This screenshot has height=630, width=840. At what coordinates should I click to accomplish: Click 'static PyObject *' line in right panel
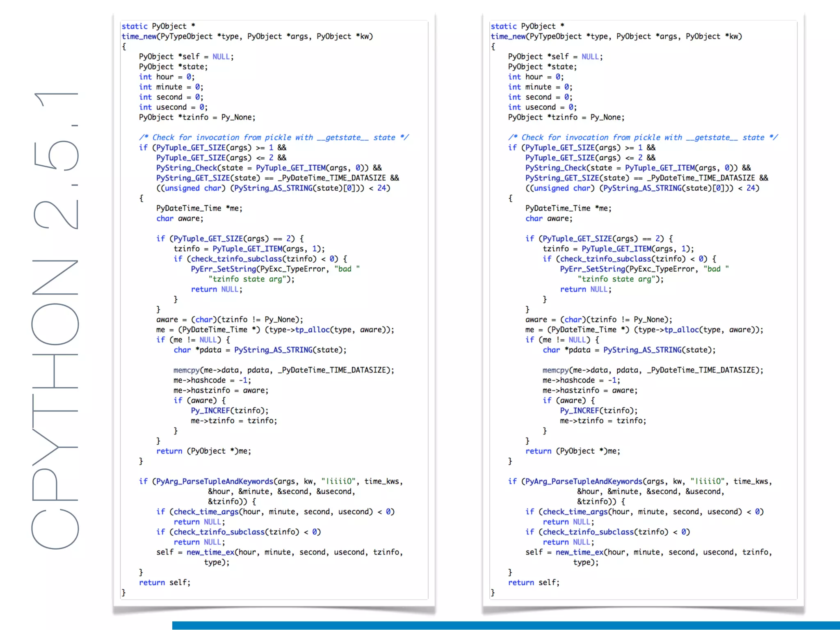527,26
